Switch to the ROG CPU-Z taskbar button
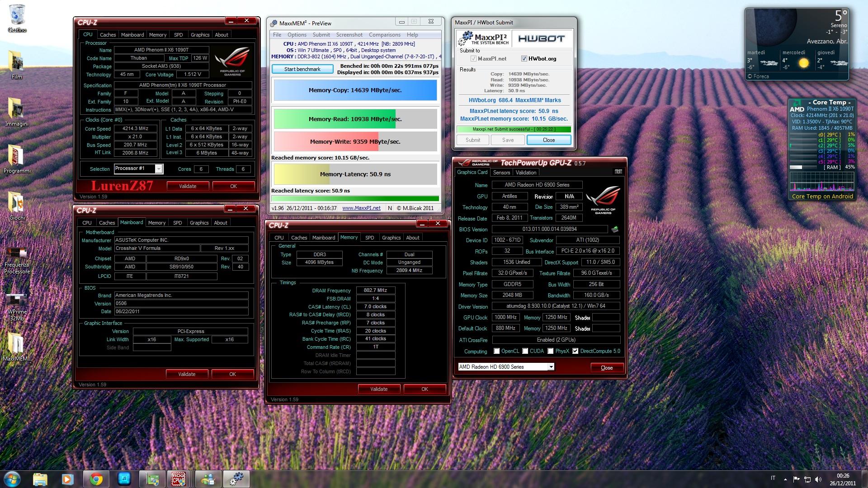868x488 pixels. pos(179,479)
